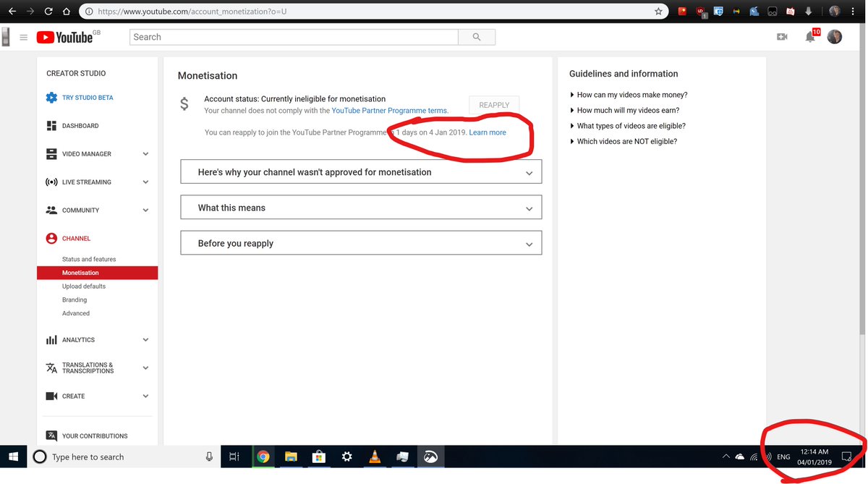Open Advanced in Channel menu
868x484 pixels.
tap(76, 313)
